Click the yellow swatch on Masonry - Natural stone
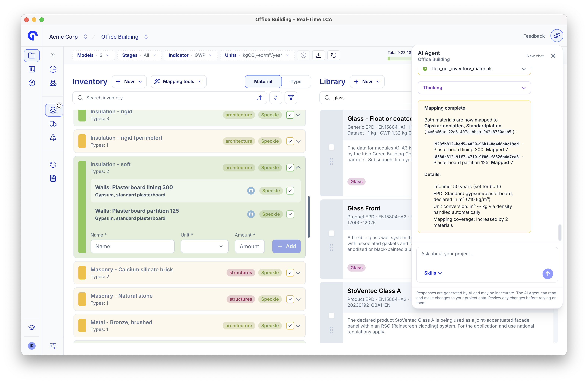Screen dimensions: 588x383 [x=82, y=299]
